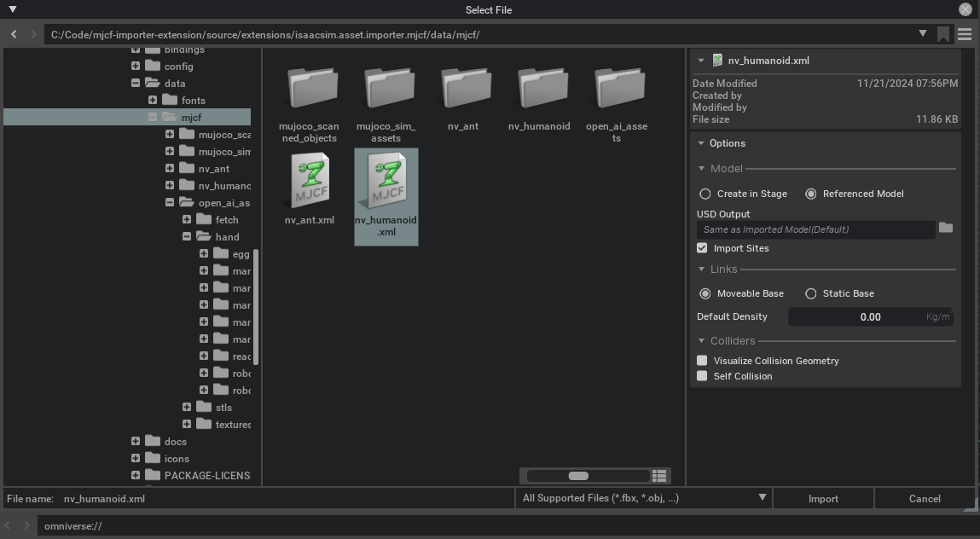Screen dimensions: 980x539
Task: Enable the Self Collision checkbox
Action: [701, 375]
